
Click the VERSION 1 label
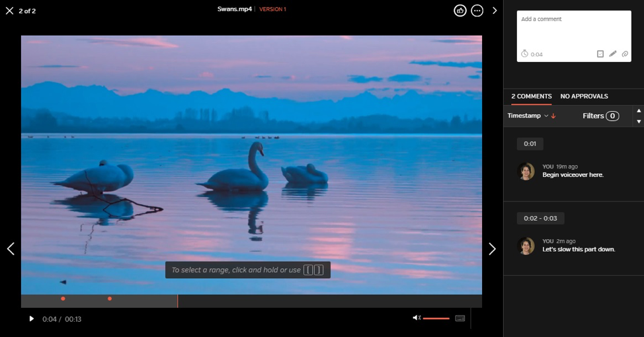coord(272,9)
